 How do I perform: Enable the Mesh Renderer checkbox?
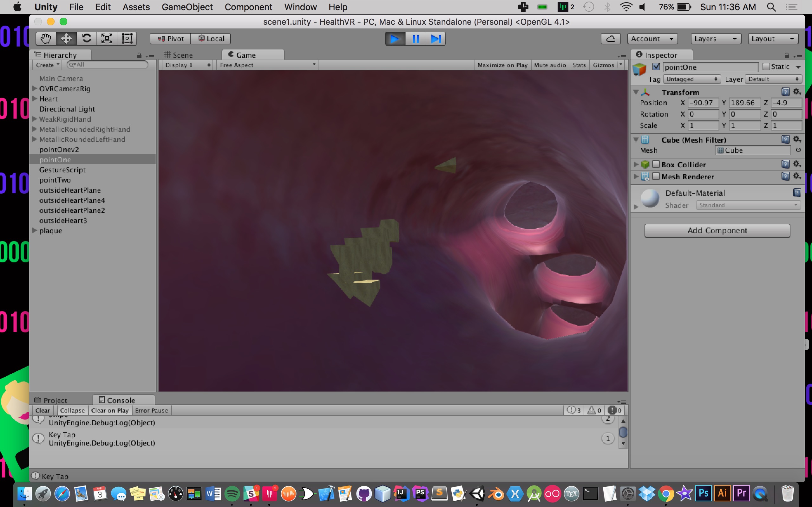pos(656,176)
